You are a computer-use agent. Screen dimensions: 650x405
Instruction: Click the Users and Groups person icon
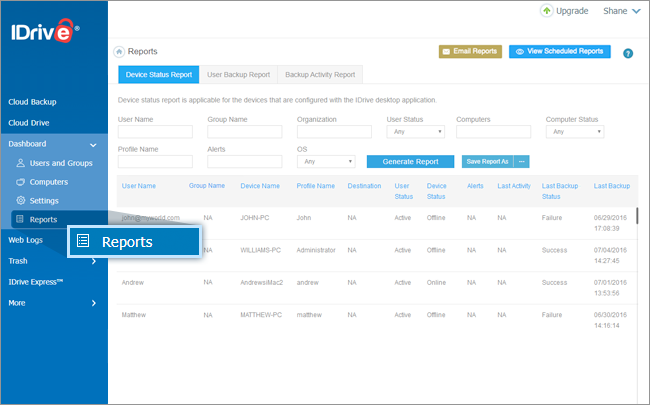click(20, 163)
